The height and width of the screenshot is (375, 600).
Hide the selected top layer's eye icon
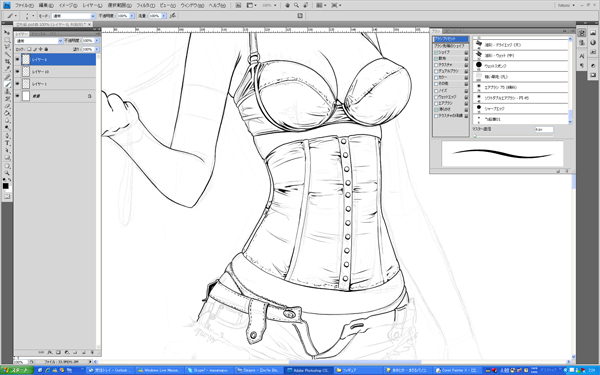click(17, 59)
